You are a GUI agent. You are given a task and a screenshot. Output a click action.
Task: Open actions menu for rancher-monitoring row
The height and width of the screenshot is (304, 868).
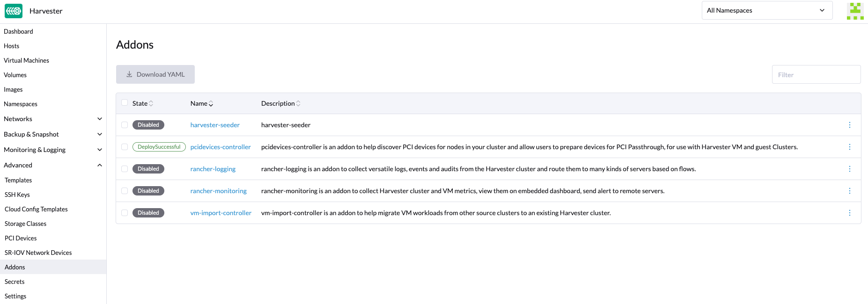tap(849, 191)
